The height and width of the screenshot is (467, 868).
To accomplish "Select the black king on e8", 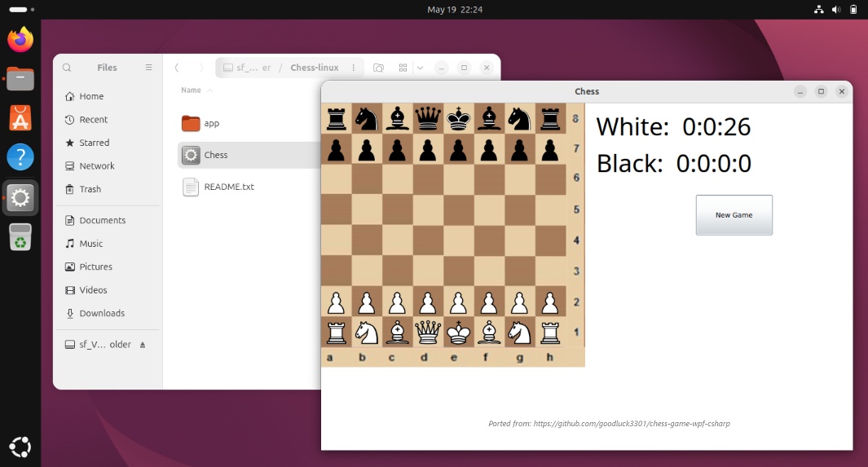I will click(458, 118).
